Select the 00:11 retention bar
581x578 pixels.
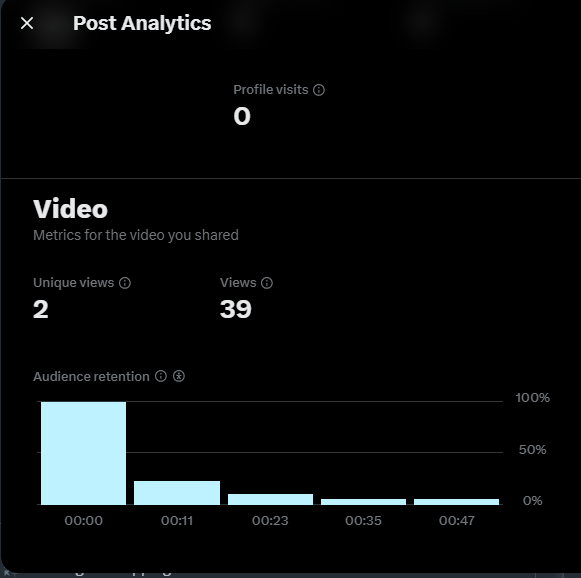[177, 493]
